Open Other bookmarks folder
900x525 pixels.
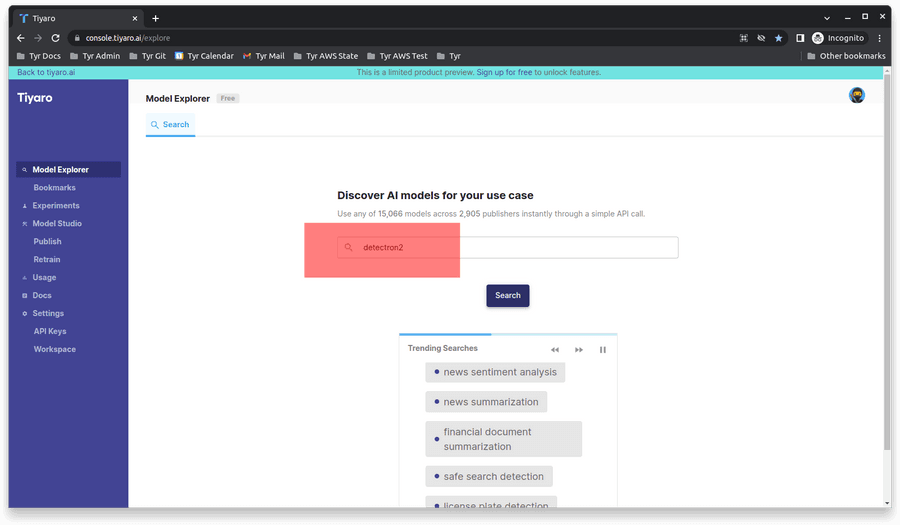click(846, 56)
